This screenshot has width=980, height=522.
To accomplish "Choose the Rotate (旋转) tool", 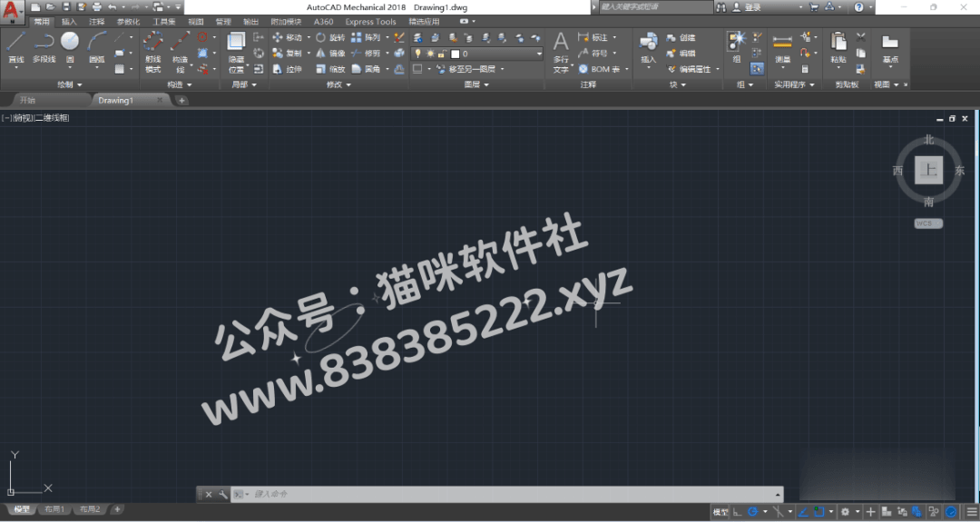I will click(x=330, y=37).
